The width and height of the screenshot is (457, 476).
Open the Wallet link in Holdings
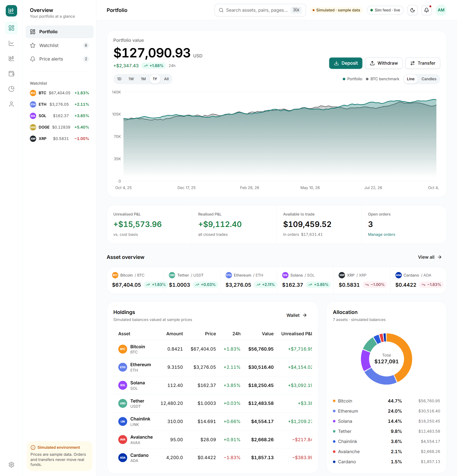(x=297, y=315)
